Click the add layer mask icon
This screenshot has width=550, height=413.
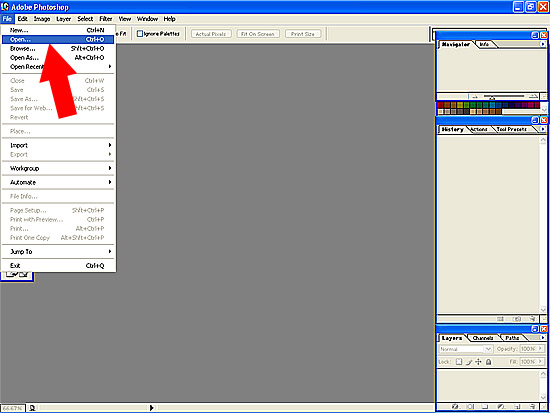[x=470, y=407]
